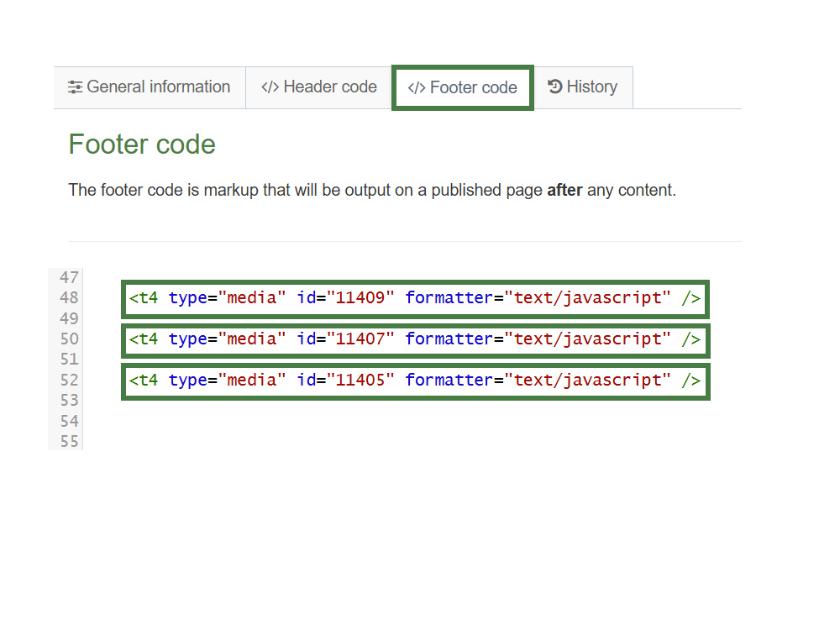Click the code icon on the Header code tab

(x=270, y=87)
